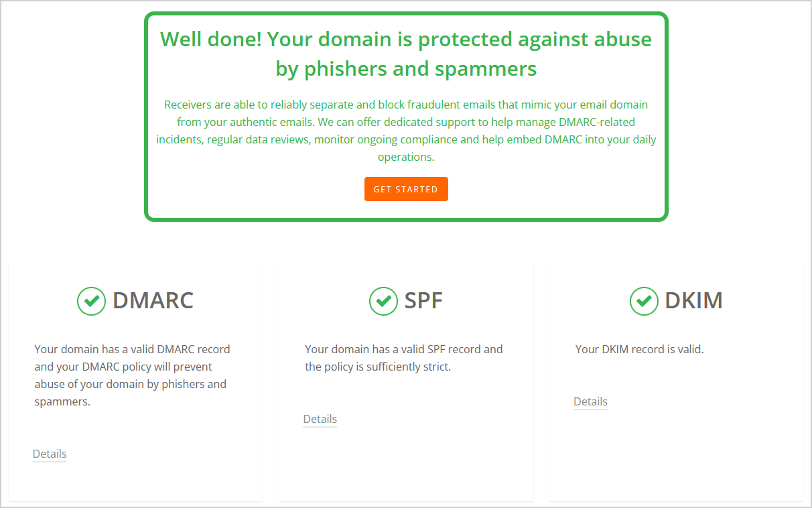Click the DKIM result card
The width and height of the screenshot is (812, 508).
click(676, 382)
